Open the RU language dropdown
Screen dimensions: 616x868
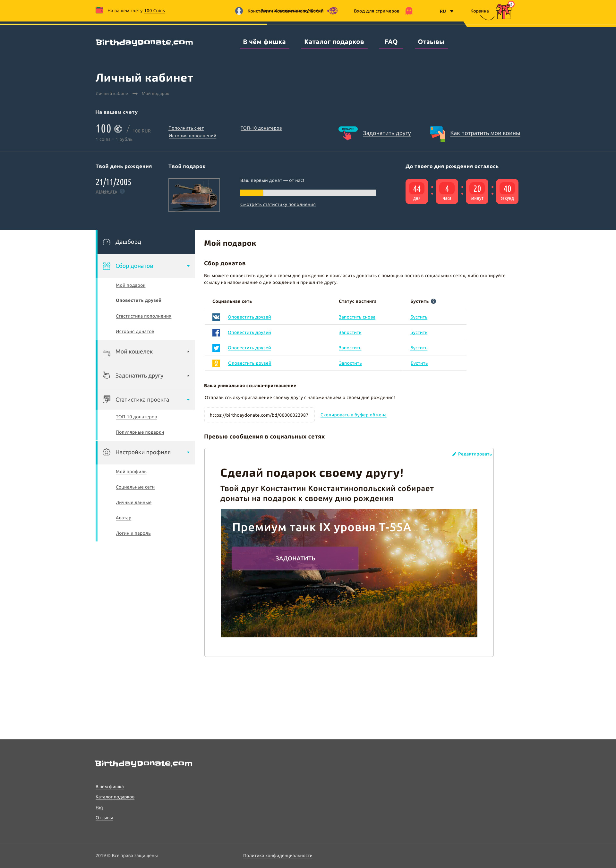click(447, 11)
